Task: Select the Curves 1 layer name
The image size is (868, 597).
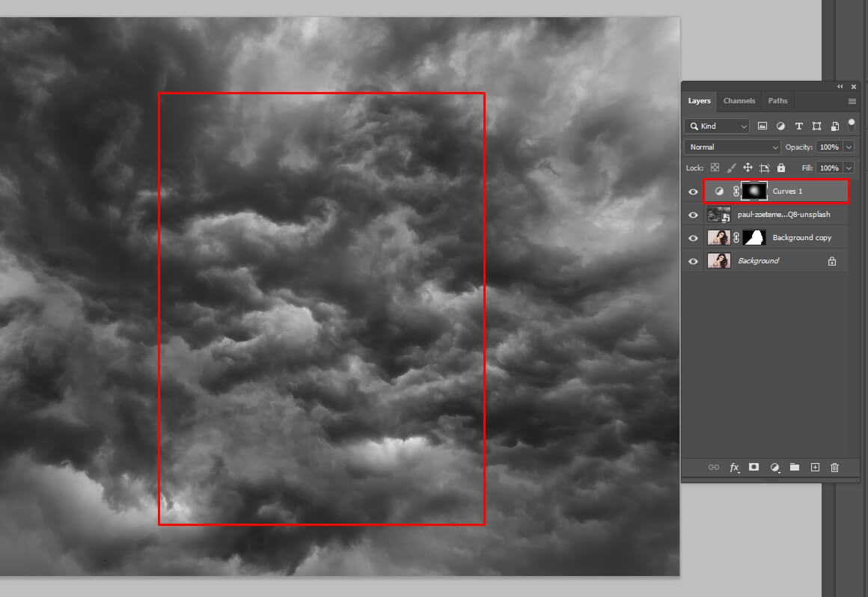Action: (x=787, y=192)
